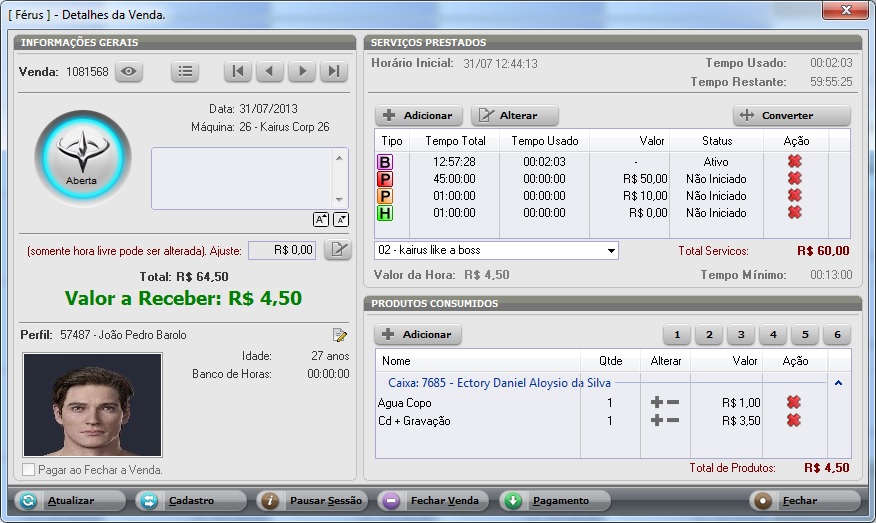The image size is (876, 523).
Task: Select product shortcut button 3
Action: 741,335
